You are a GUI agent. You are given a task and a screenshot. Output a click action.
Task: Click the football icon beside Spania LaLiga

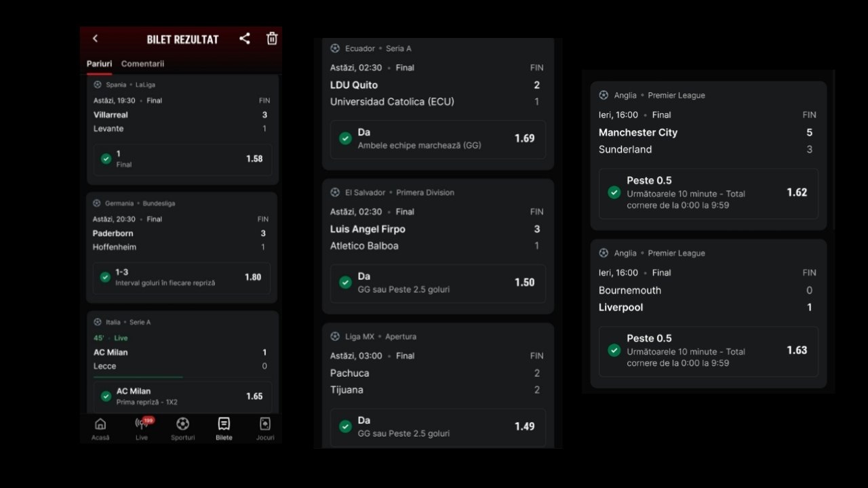(98, 85)
